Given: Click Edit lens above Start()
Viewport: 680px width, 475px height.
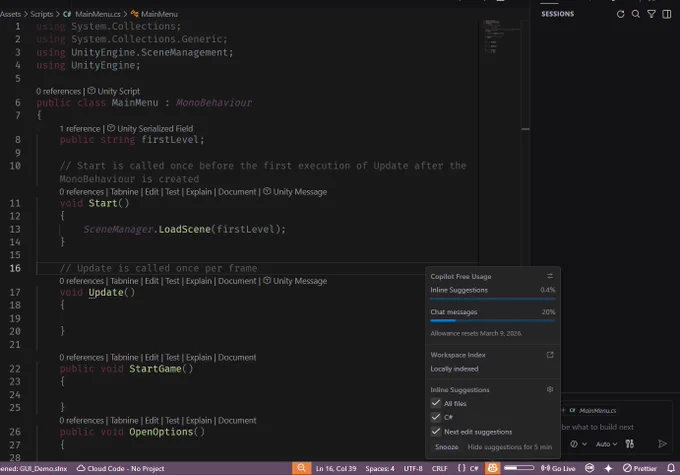Looking at the screenshot, I should click(152, 192).
